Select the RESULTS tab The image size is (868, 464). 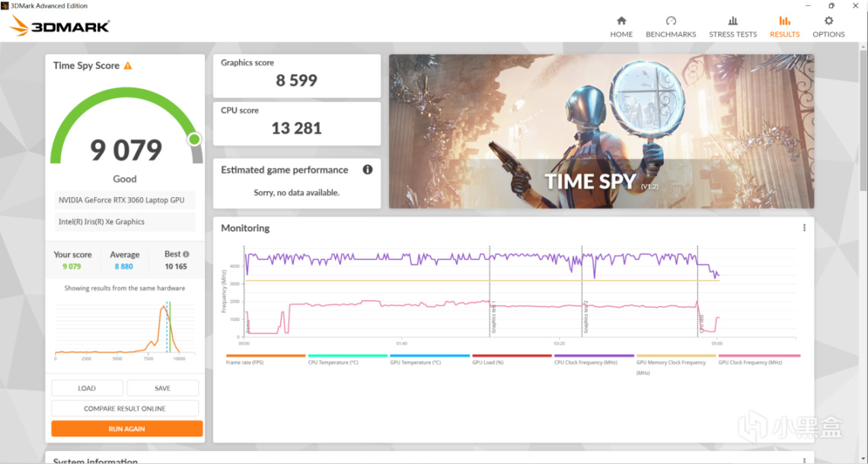[x=784, y=27]
